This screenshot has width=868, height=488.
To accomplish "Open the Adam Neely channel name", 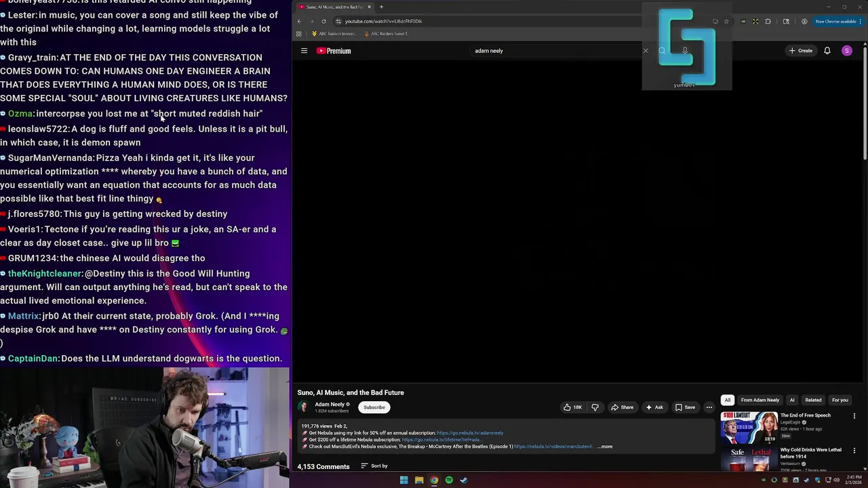I will [330, 405].
